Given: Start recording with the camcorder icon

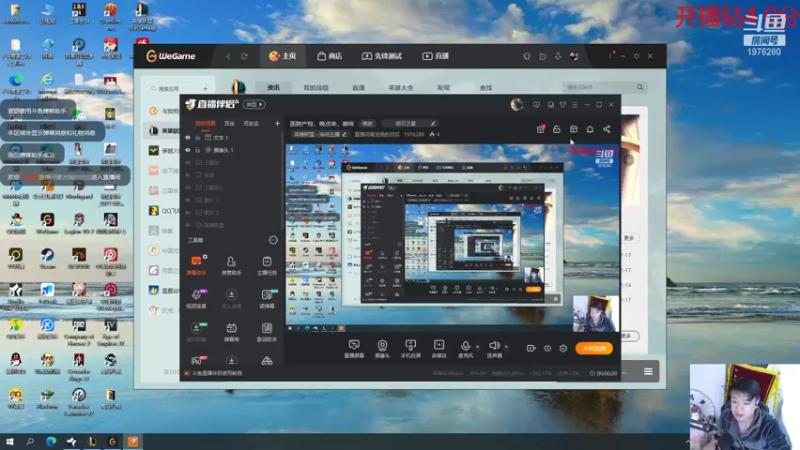Looking at the screenshot, I should pyautogui.click(x=531, y=348).
